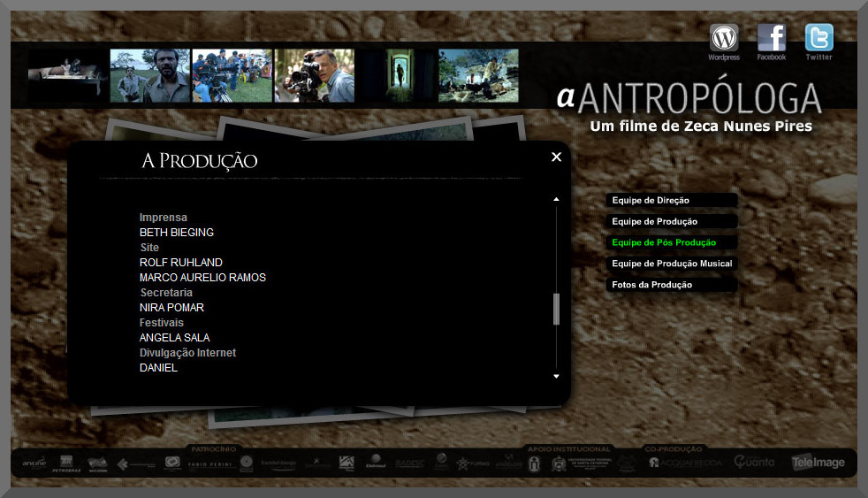Screen dimensions: 868x498
Task: Click the Ancine sponsor logo
Action: tap(34, 464)
